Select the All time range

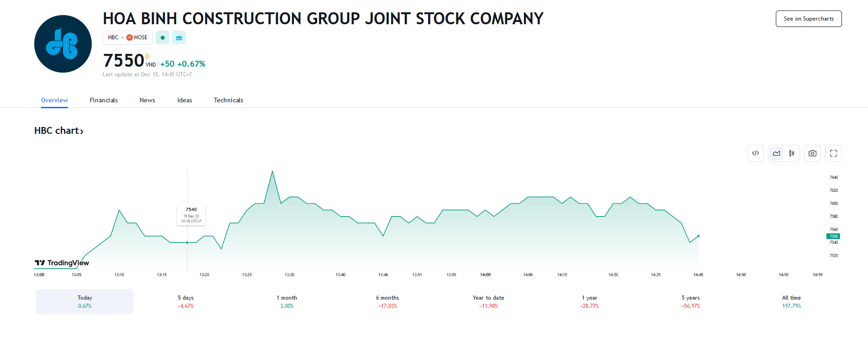coord(791,301)
